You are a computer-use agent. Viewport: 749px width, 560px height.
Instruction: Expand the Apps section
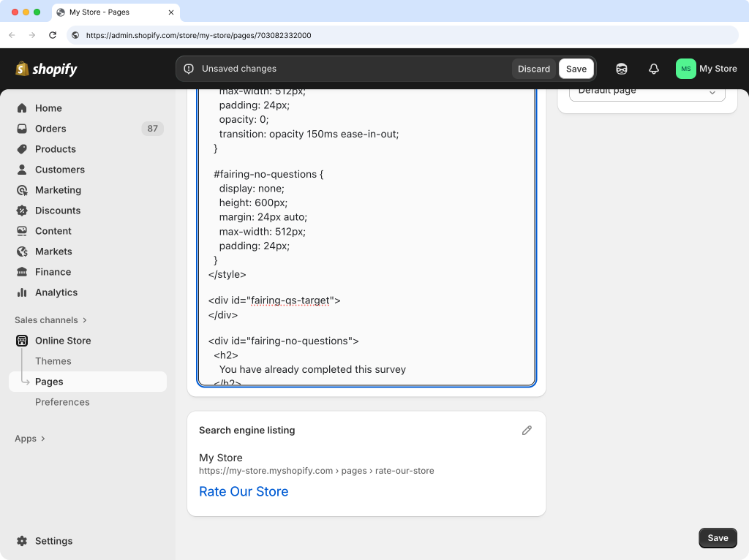(x=30, y=439)
